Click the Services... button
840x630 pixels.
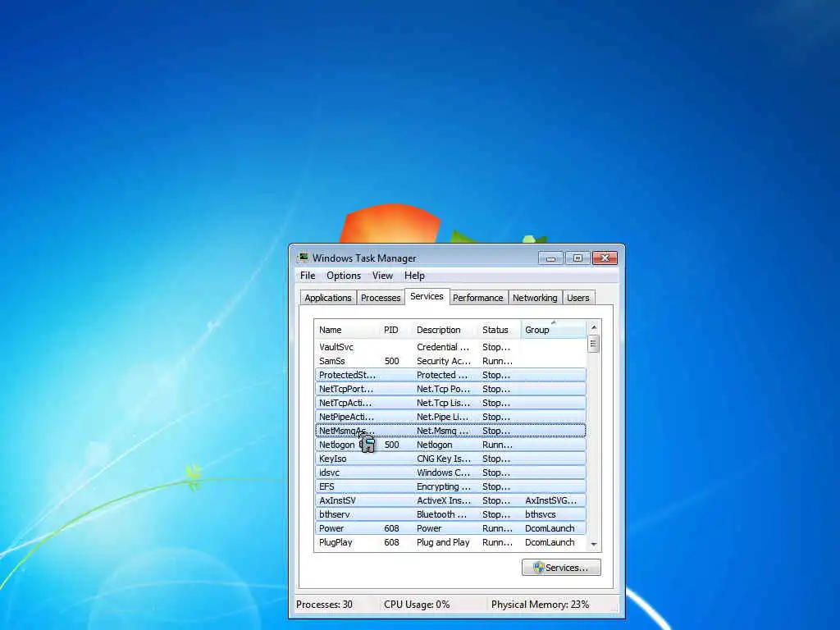tap(561, 568)
